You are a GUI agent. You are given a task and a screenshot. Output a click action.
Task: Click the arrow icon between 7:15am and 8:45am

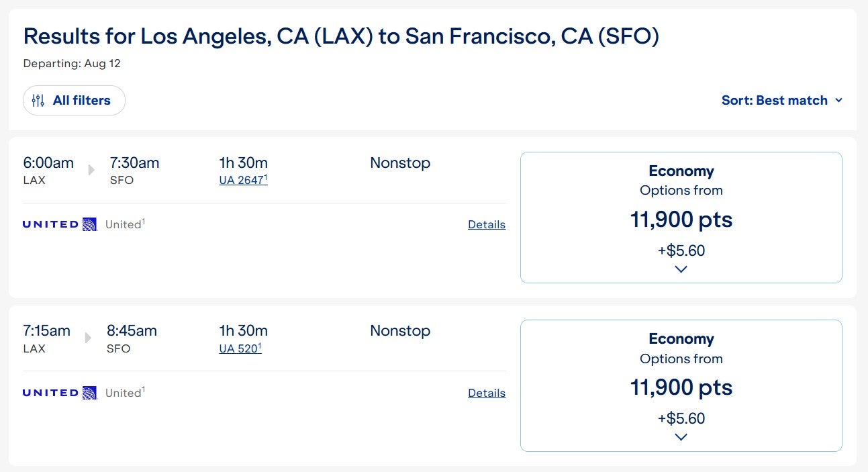89,337
